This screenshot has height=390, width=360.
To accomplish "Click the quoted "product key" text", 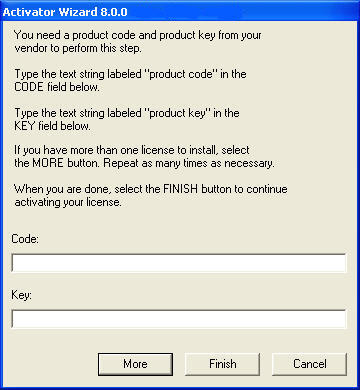I will click(x=179, y=113).
